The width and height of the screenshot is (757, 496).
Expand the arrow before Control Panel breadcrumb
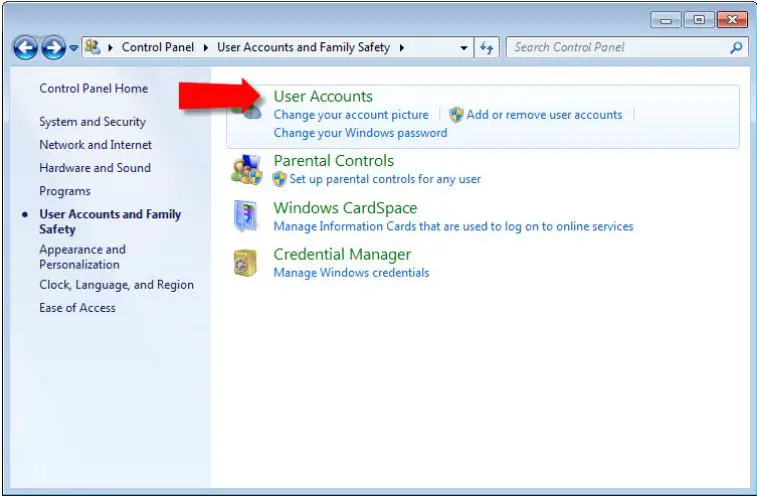pos(111,47)
